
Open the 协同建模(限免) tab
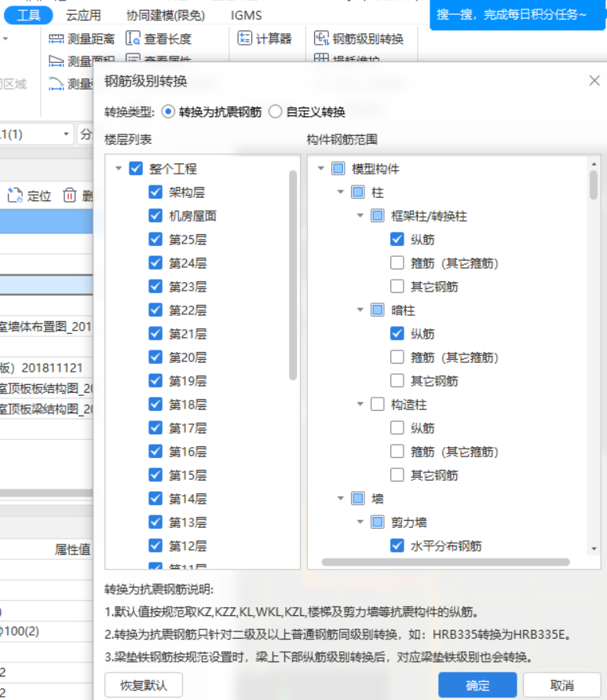point(166,16)
